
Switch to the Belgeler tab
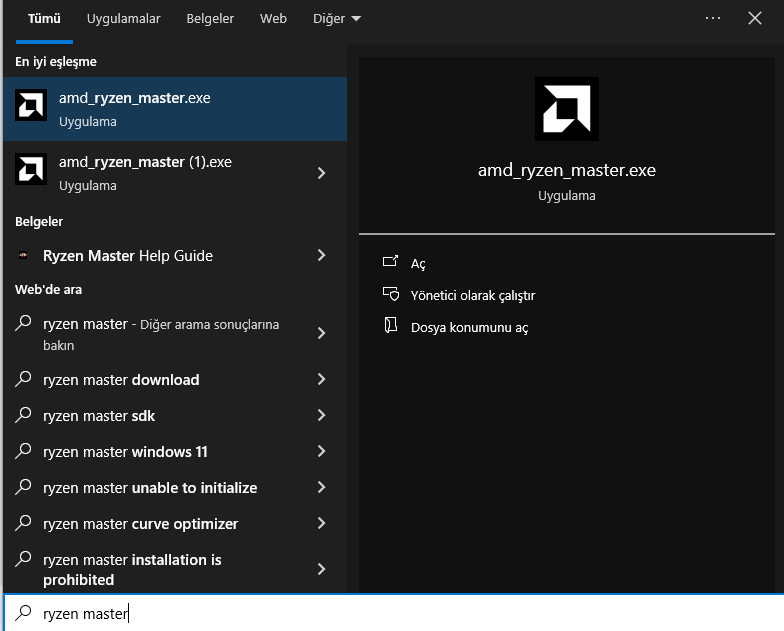(210, 19)
